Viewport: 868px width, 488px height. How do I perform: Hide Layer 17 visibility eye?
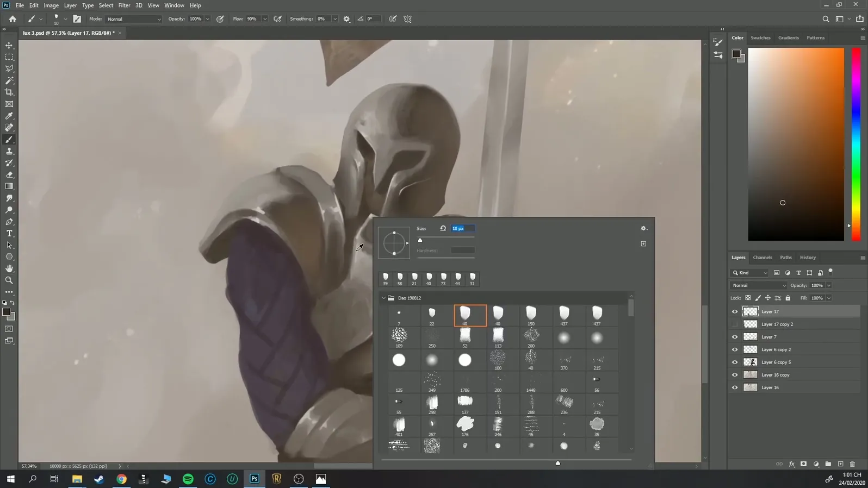tap(735, 311)
